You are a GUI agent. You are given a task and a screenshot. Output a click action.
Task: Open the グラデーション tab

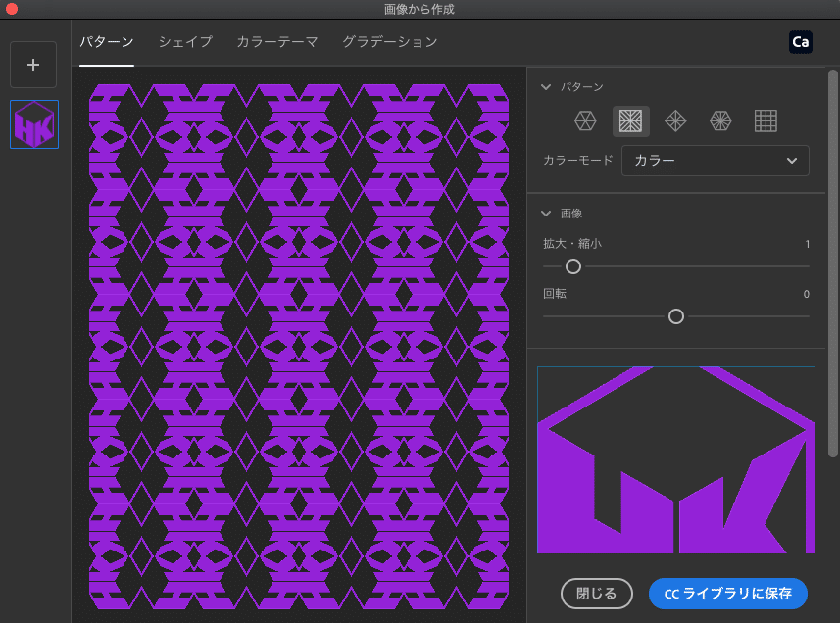coord(390,42)
